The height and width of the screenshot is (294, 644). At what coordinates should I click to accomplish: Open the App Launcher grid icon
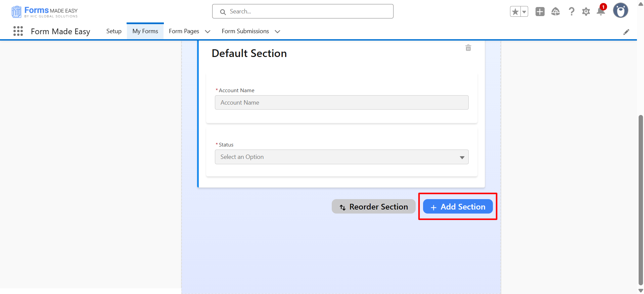[x=18, y=31]
